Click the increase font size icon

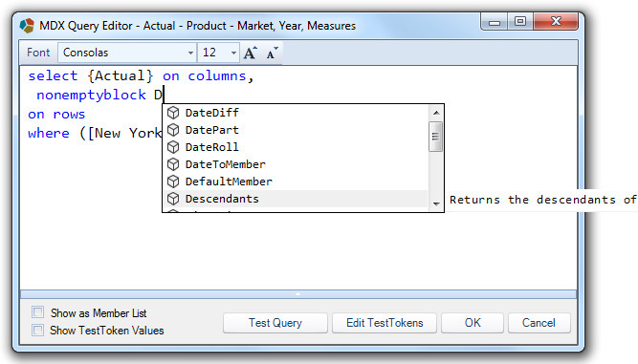251,53
